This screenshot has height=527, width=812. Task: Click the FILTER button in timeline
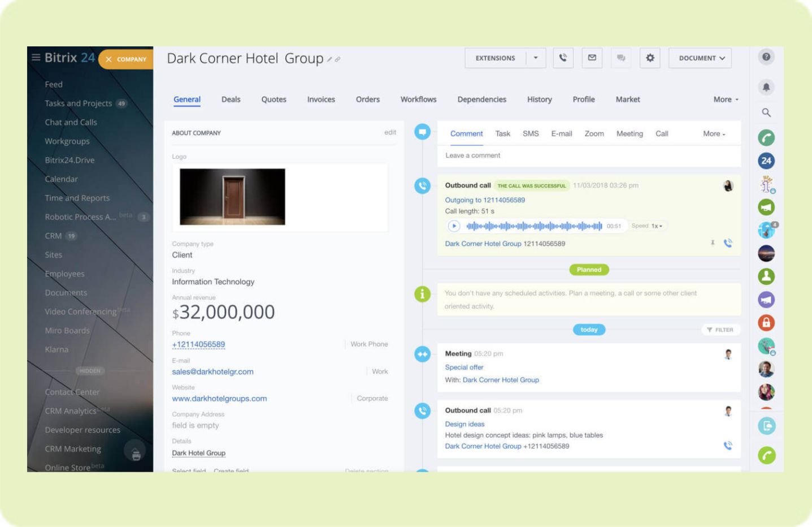720,330
